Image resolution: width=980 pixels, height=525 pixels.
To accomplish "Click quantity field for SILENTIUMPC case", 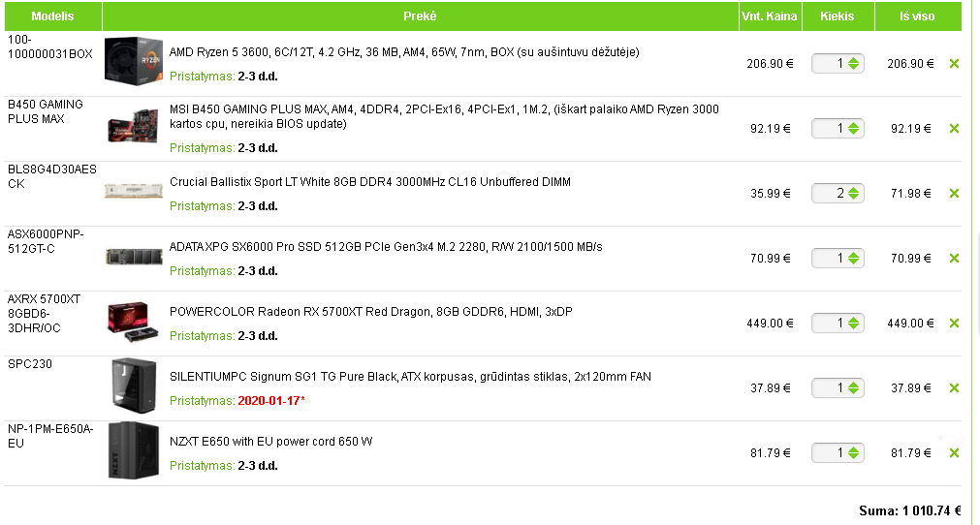I will point(830,388).
